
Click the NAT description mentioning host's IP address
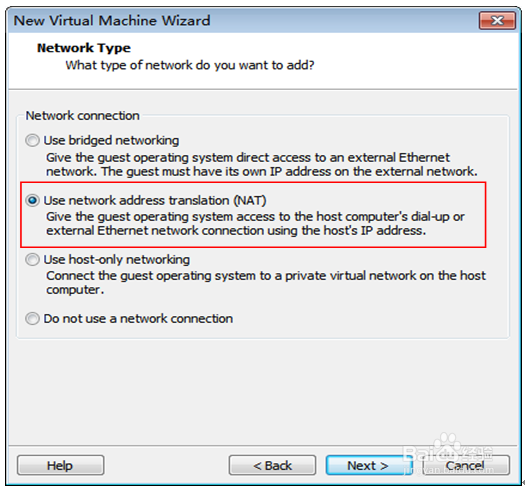[x=255, y=223]
